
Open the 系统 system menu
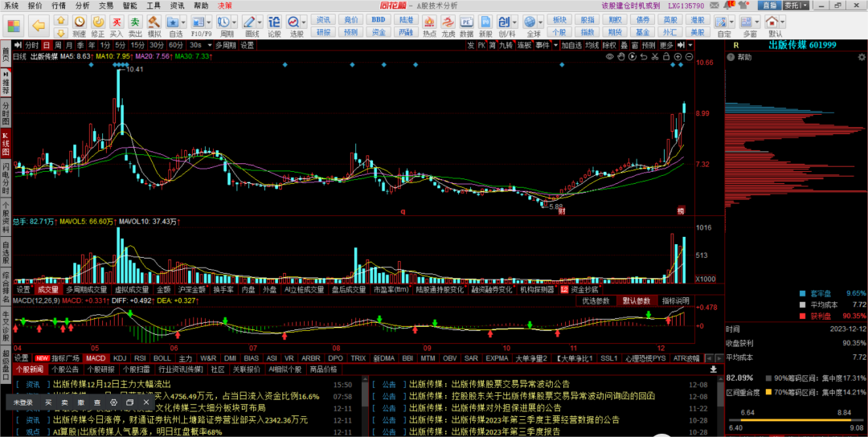click(11, 5)
